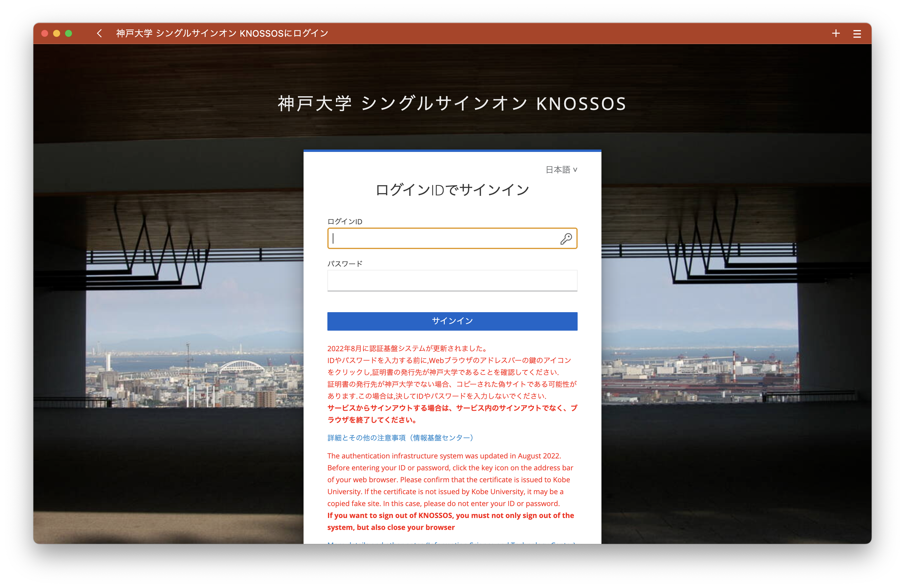The width and height of the screenshot is (905, 588).
Task: Open the 日本語 language dropdown
Action: tap(561, 169)
